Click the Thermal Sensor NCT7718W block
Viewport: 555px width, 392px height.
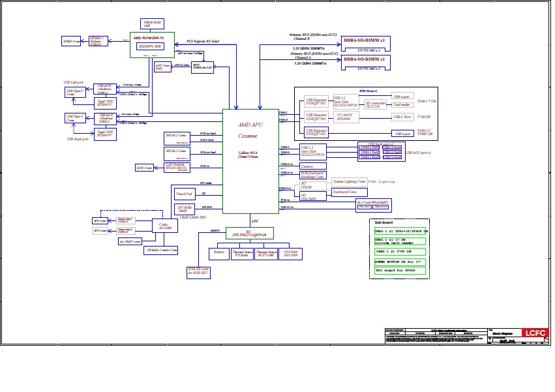pos(266,254)
